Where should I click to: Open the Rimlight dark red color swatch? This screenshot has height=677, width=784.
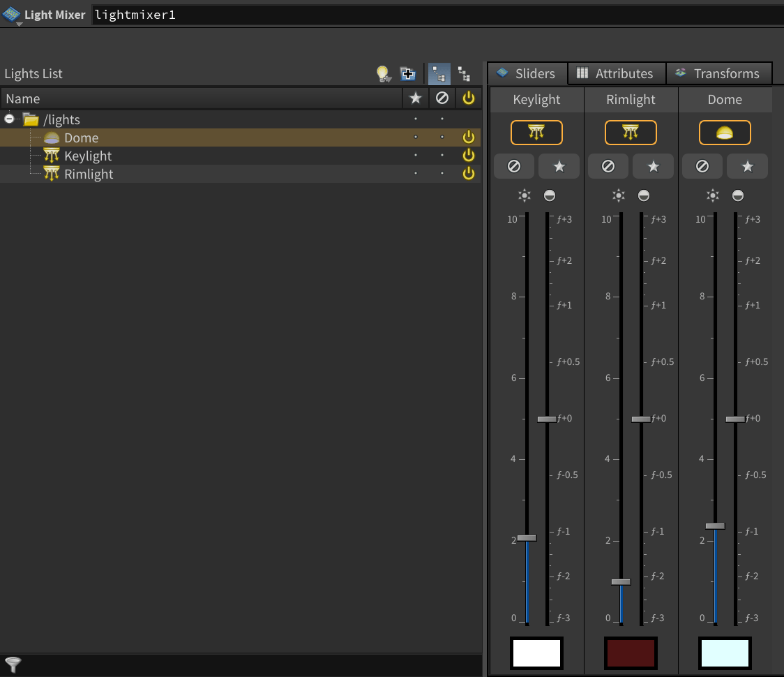pyautogui.click(x=631, y=653)
